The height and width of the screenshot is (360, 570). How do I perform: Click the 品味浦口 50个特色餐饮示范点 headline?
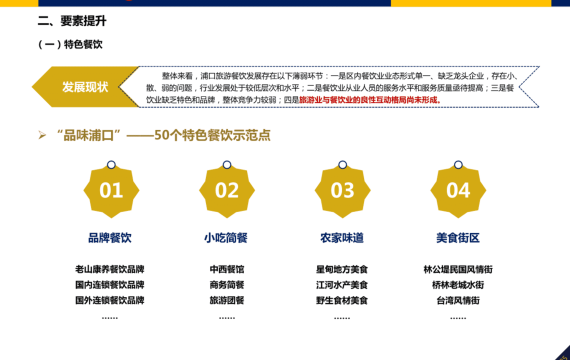(x=163, y=135)
